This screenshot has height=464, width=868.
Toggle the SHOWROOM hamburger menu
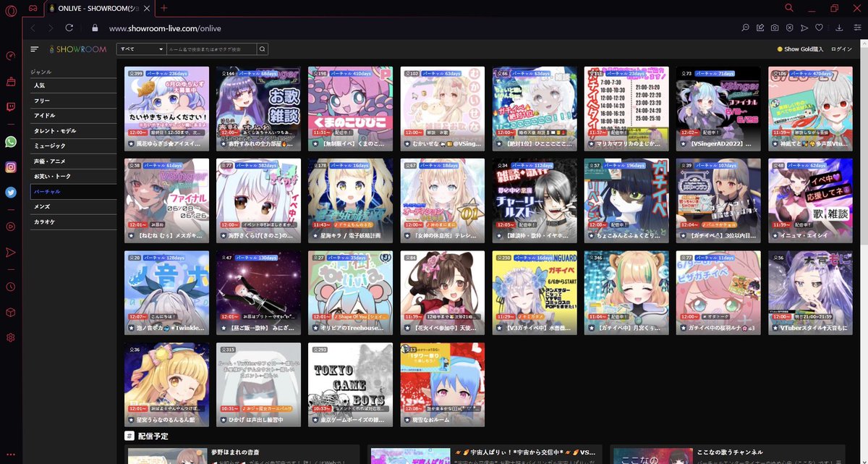click(x=34, y=49)
